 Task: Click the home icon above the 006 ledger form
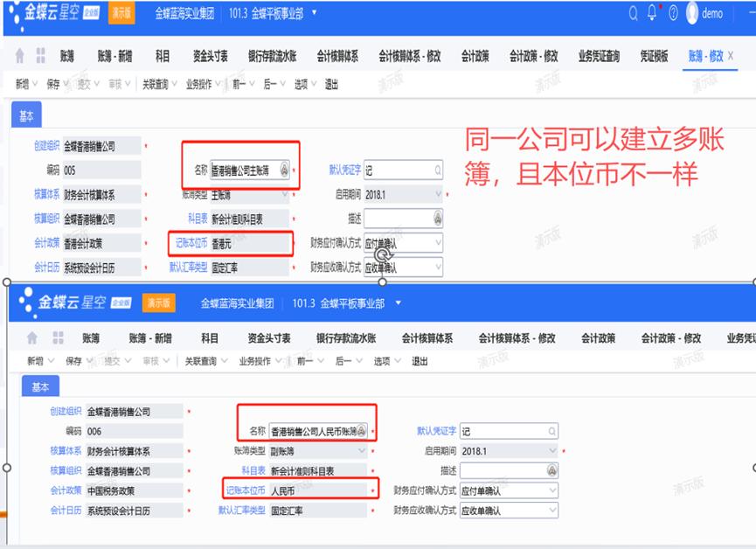coord(31,337)
